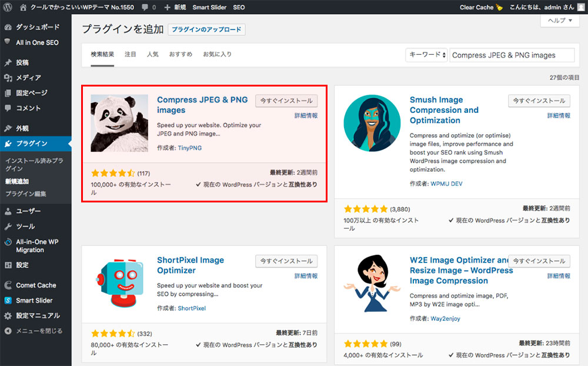This screenshot has height=366, width=588.
Task: Open ShortPixel author link
Action: (192, 308)
